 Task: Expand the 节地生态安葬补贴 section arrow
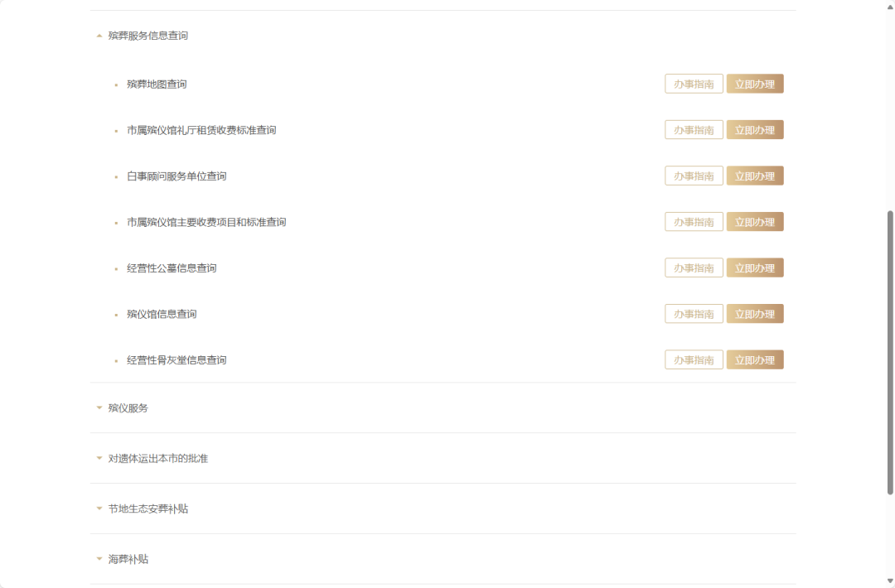coord(99,508)
